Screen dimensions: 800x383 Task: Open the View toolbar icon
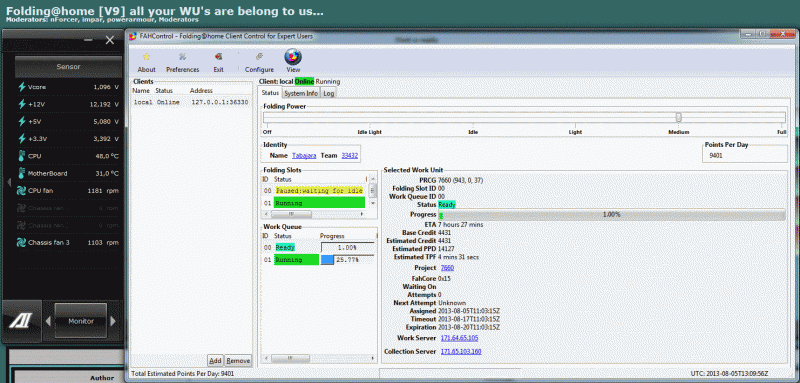[x=293, y=57]
